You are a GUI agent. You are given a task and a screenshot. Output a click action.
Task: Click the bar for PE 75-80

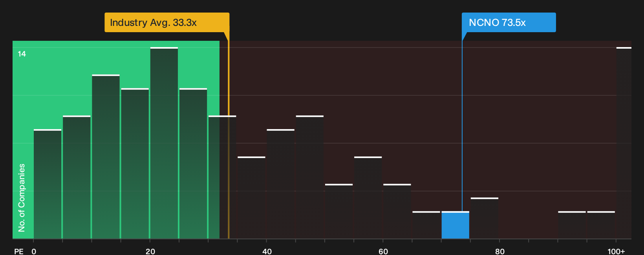(x=485, y=218)
